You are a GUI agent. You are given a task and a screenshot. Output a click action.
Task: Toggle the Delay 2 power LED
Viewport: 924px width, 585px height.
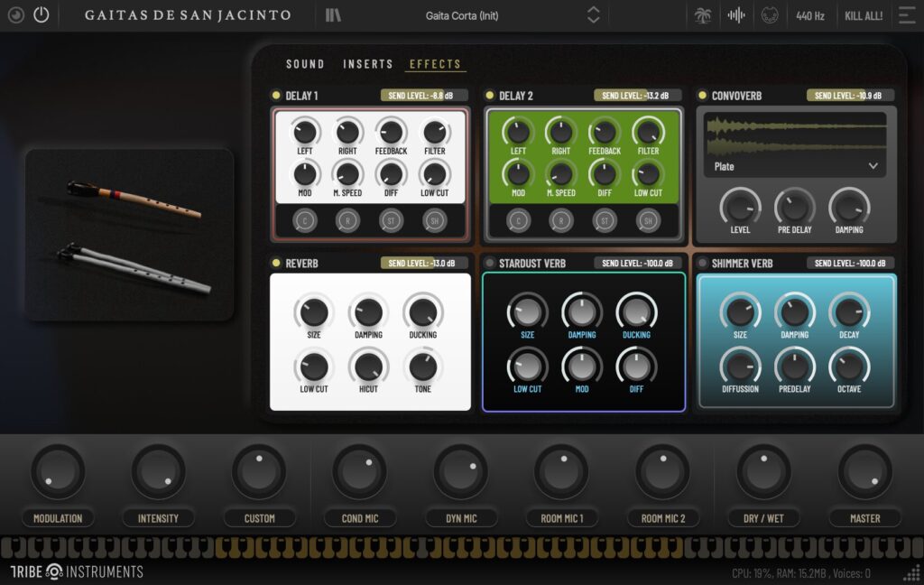pyautogui.click(x=489, y=95)
